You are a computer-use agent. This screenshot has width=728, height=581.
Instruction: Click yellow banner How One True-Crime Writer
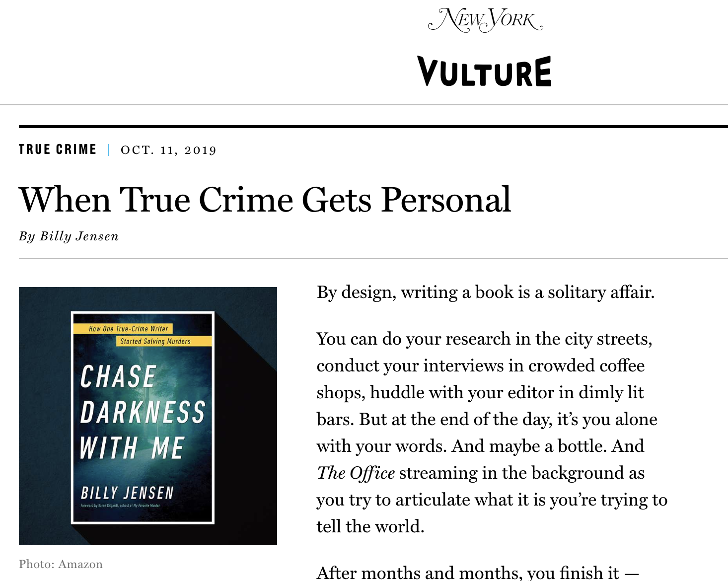point(128,329)
